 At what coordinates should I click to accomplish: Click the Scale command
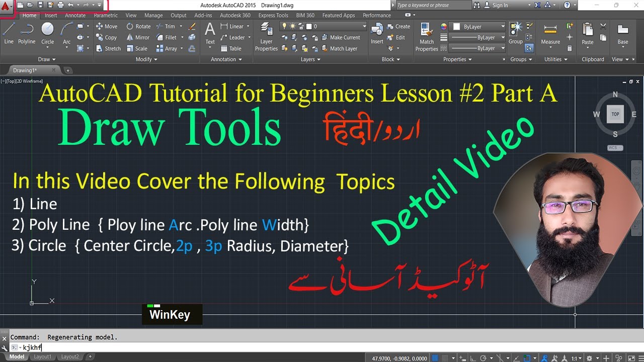[136, 48]
